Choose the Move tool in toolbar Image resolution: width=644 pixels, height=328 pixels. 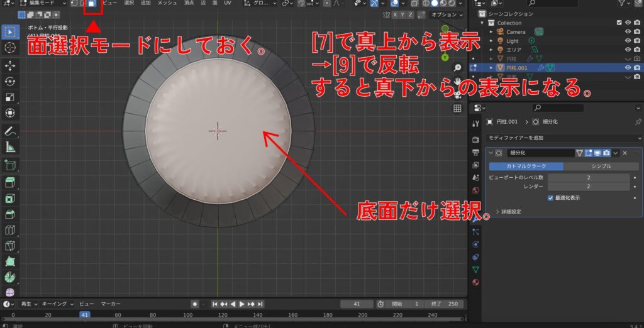(10, 65)
